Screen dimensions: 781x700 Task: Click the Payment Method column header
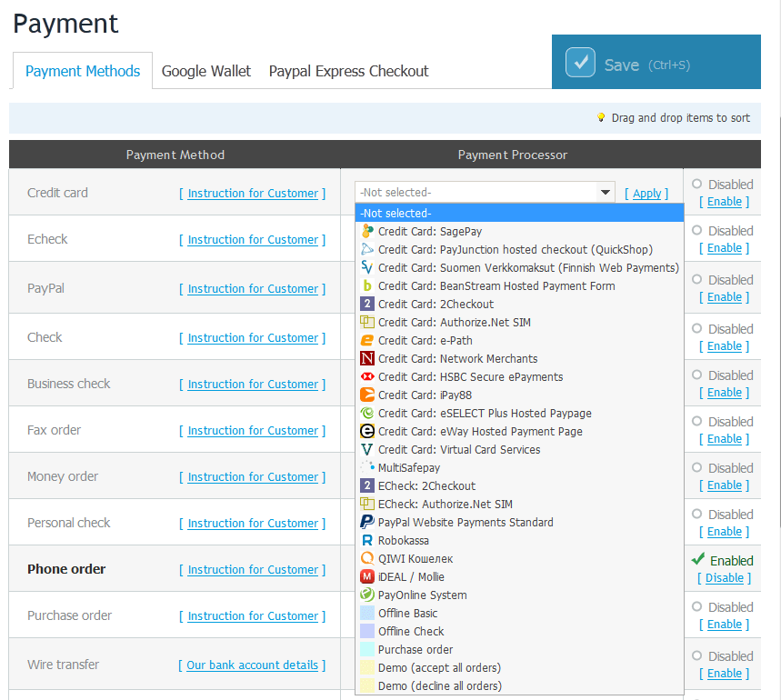click(x=175, y=155)
